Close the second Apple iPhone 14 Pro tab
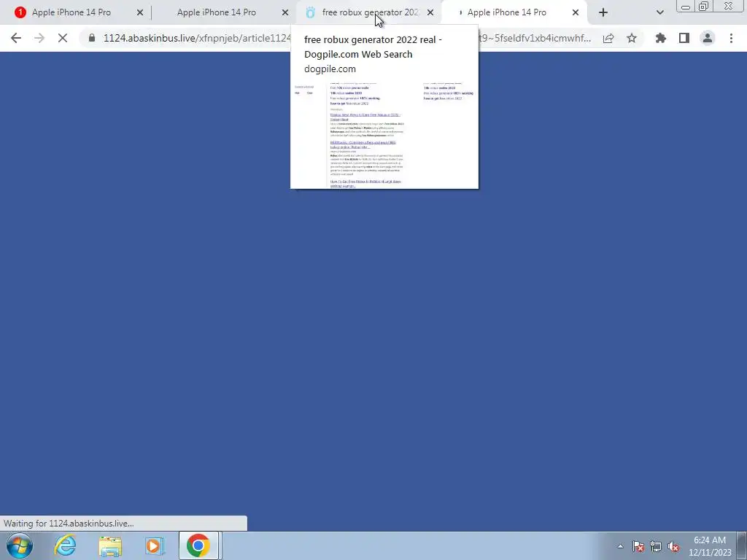 [x=285, y=12]
